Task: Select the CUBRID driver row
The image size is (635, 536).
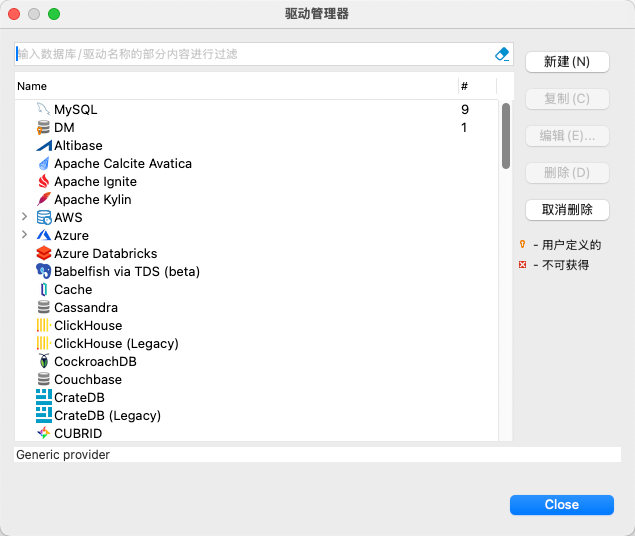Action: [x=257, y=434]
